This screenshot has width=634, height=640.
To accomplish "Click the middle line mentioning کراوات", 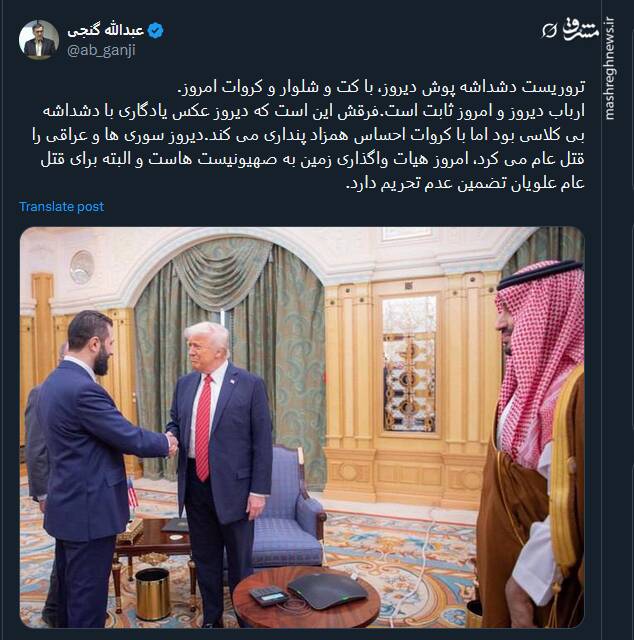I will tap(308, 135).
